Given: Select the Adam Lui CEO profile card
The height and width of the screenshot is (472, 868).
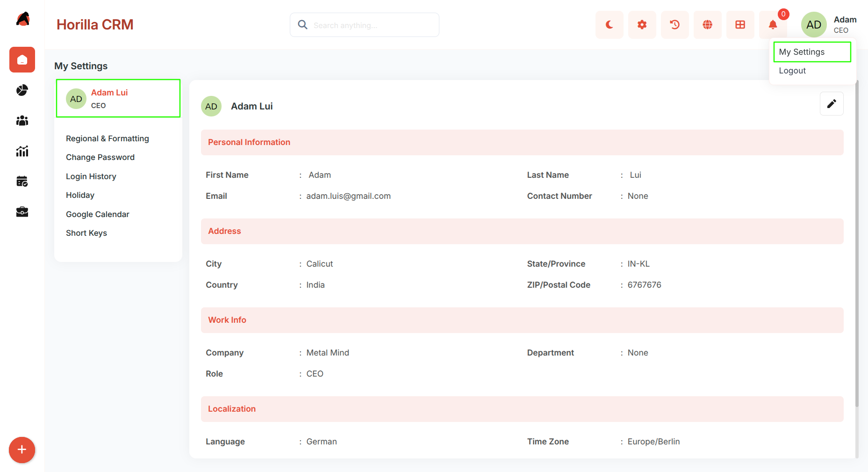Looking at the screenshot, I should coord(118,98).
